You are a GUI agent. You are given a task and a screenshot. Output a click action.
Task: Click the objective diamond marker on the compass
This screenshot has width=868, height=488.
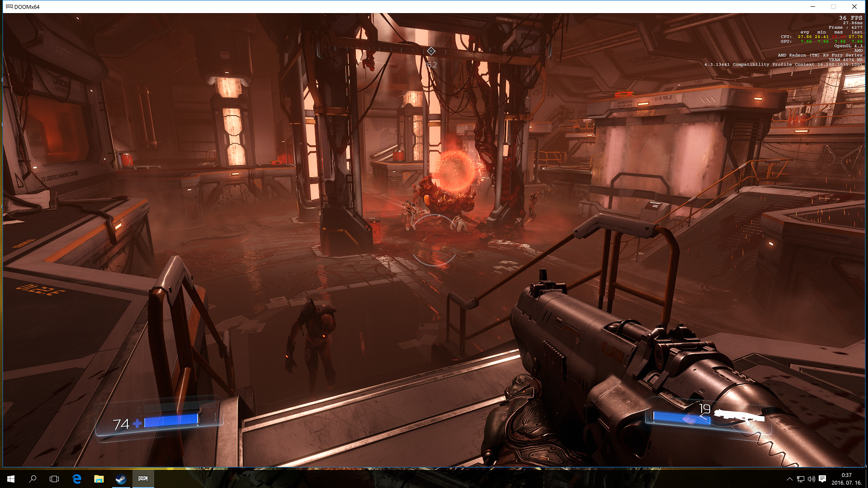[x=431, y=51]
